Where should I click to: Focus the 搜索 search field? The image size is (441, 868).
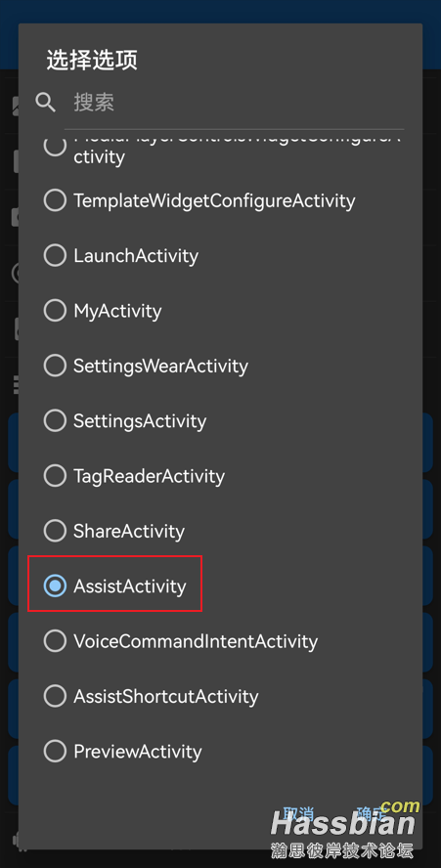point(234,103)
